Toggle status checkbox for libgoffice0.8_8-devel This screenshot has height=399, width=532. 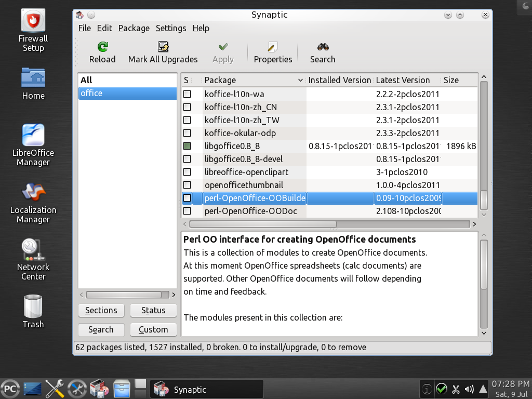(x=187, y=159)
